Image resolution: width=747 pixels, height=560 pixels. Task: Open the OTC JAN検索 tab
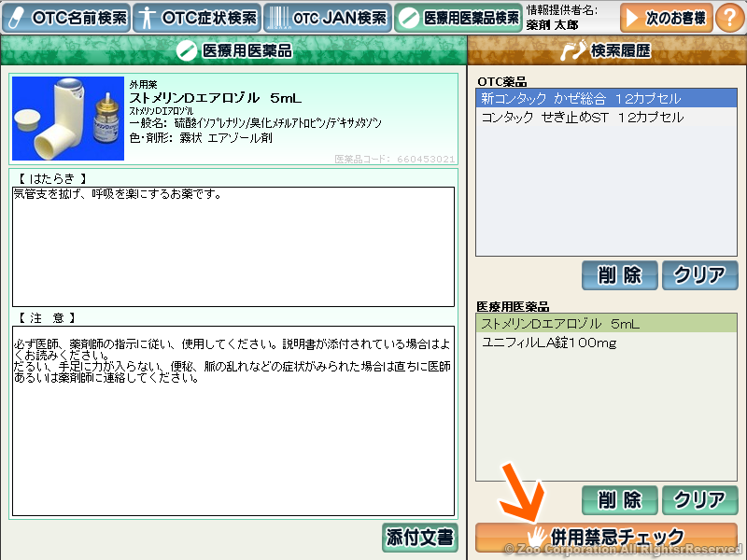[x=328, y=18]
